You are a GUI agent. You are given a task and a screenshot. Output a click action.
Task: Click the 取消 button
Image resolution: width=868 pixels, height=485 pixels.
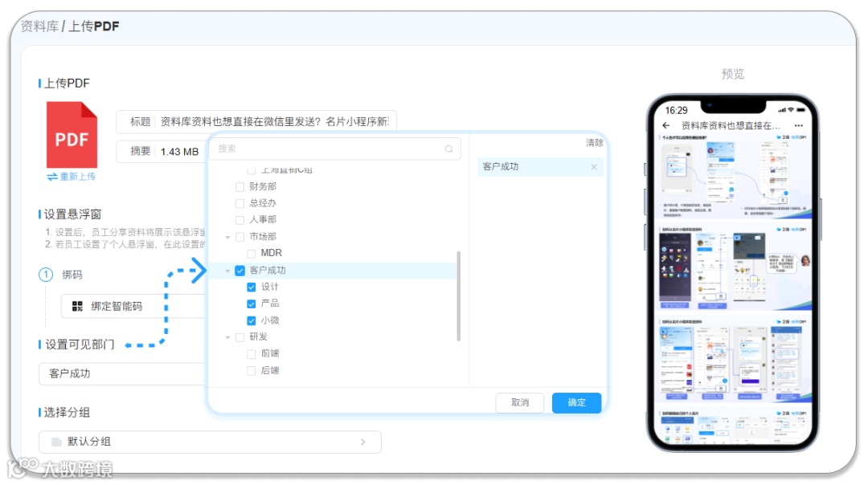[x=519, y=402]
